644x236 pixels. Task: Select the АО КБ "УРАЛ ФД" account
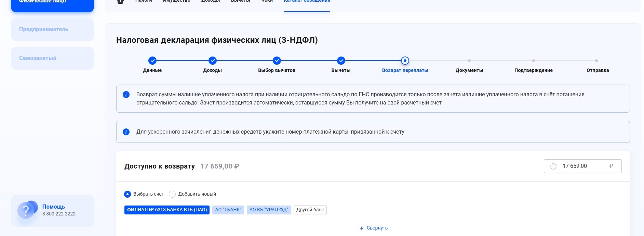[x=269, y=210]
